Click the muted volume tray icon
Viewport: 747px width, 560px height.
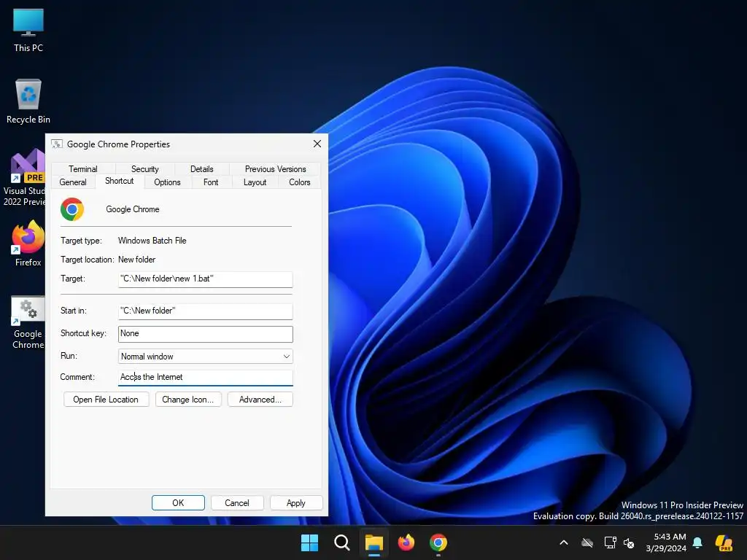coord(629,542)
